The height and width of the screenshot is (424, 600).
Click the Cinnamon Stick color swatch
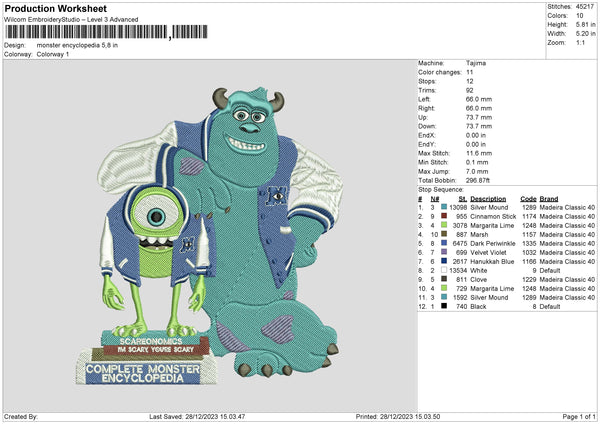[x=444, y=216]
